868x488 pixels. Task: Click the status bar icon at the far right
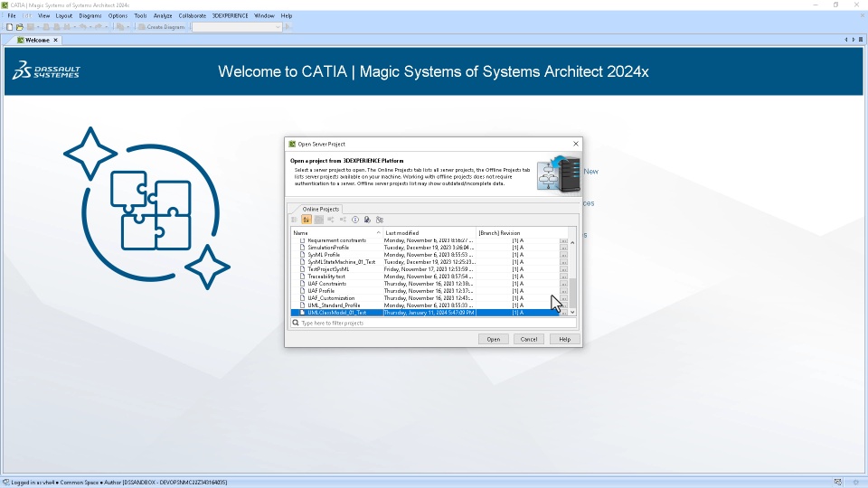click(x=856, y=483)
